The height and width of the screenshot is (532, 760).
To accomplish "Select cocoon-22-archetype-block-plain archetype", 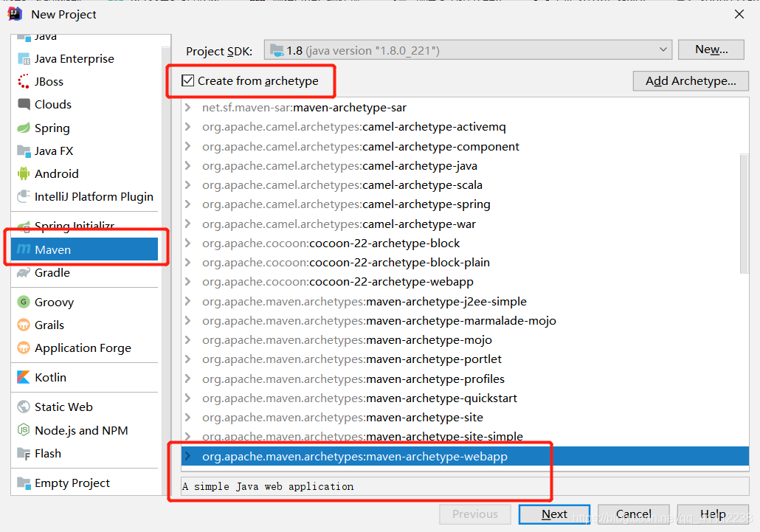I will (466, 262).
